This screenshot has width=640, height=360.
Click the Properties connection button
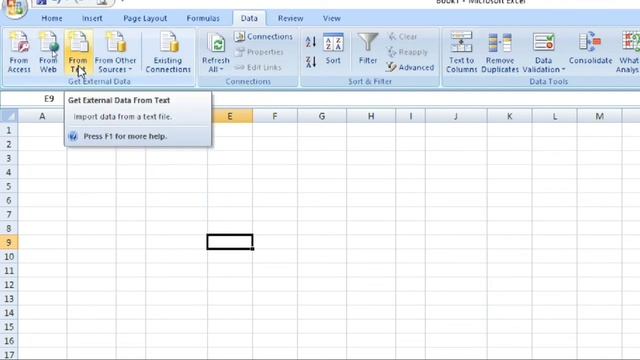pyautogui.click(x=260, y=52)
